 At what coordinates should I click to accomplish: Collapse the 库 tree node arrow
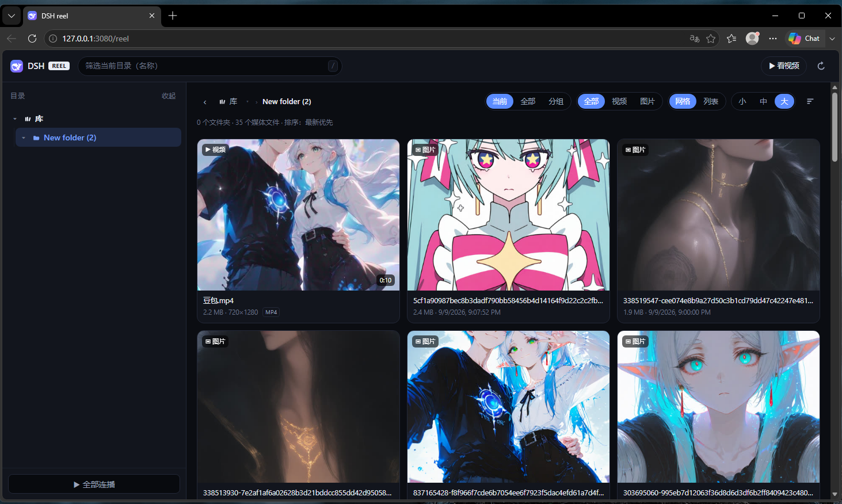click(15, 119)
